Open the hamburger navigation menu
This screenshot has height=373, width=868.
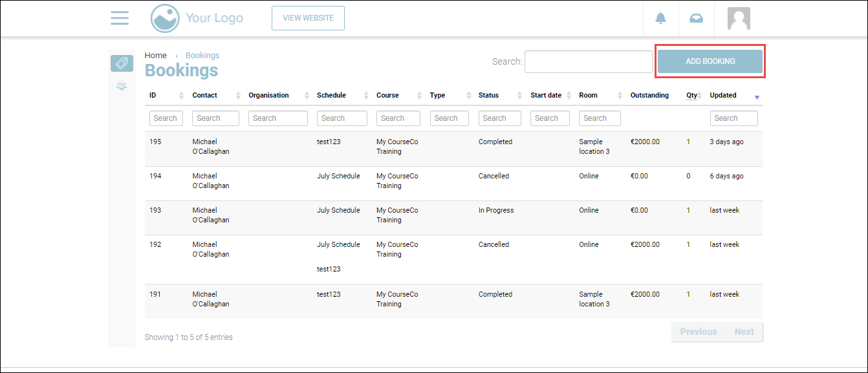click(120, 18)
